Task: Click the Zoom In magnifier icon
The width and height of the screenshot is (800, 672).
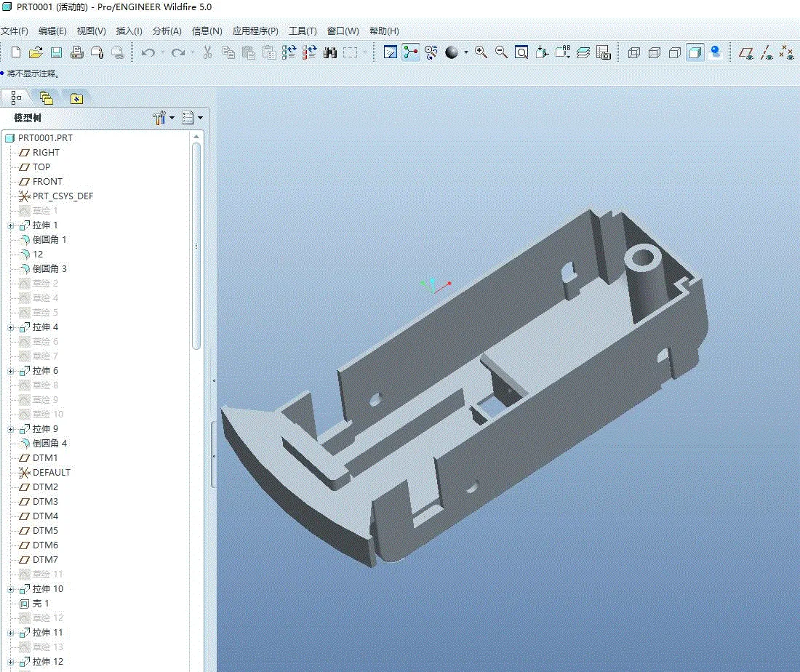Action: (x=481, y=52)
